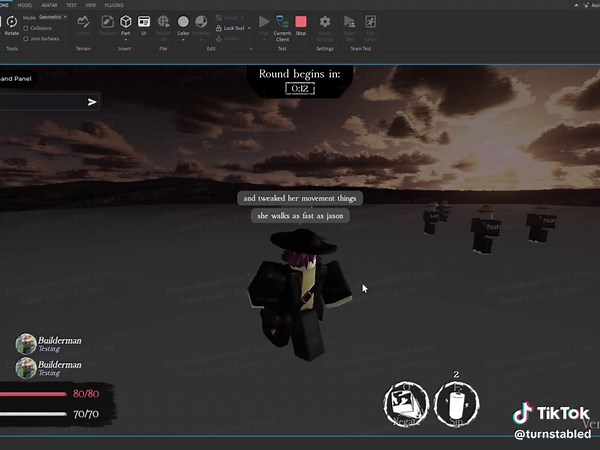Expand the Lock Tool dropdown arrow
Viewport: 600px width, 450px height.
tap(249, 28)
